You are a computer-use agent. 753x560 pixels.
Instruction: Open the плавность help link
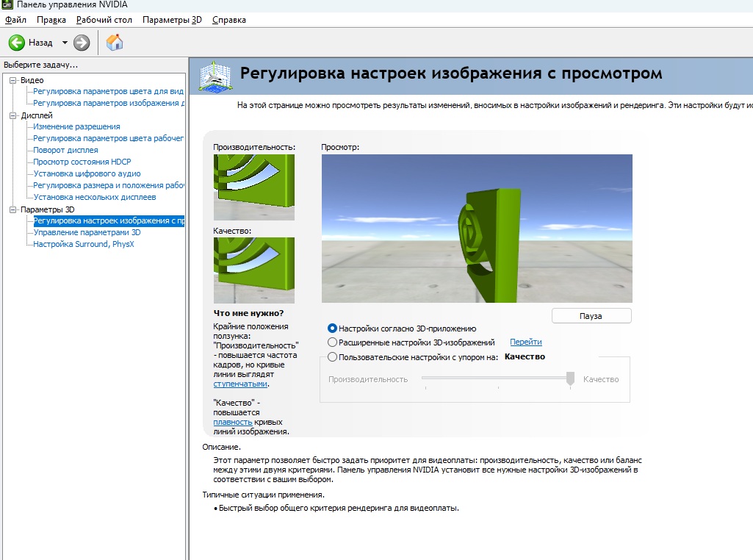(232, 422)
